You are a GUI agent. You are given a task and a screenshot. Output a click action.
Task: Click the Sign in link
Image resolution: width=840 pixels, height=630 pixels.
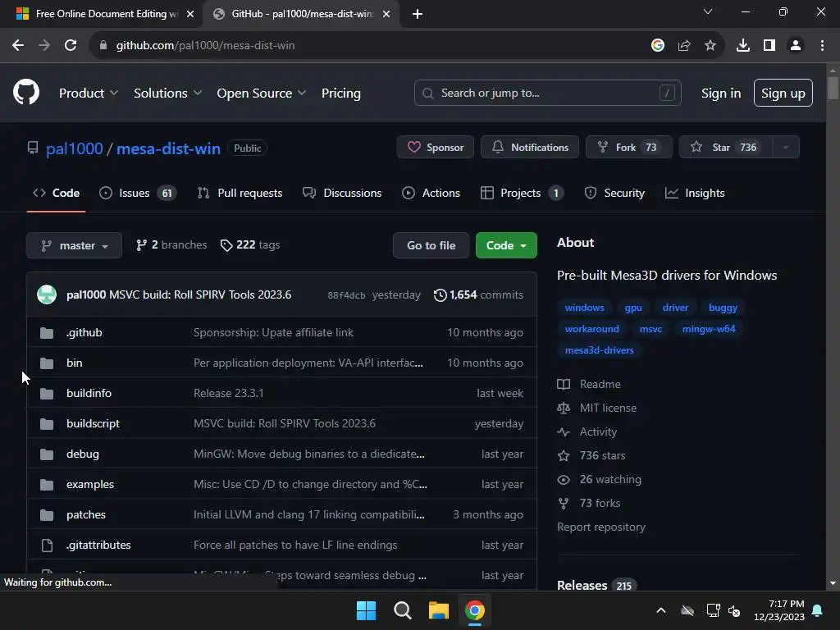point(721,94)
